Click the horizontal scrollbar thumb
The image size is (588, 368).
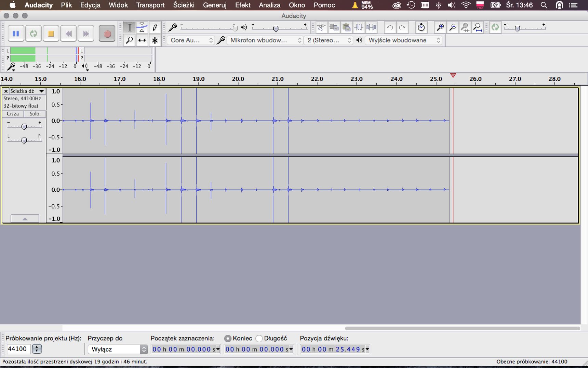point(462,328)
